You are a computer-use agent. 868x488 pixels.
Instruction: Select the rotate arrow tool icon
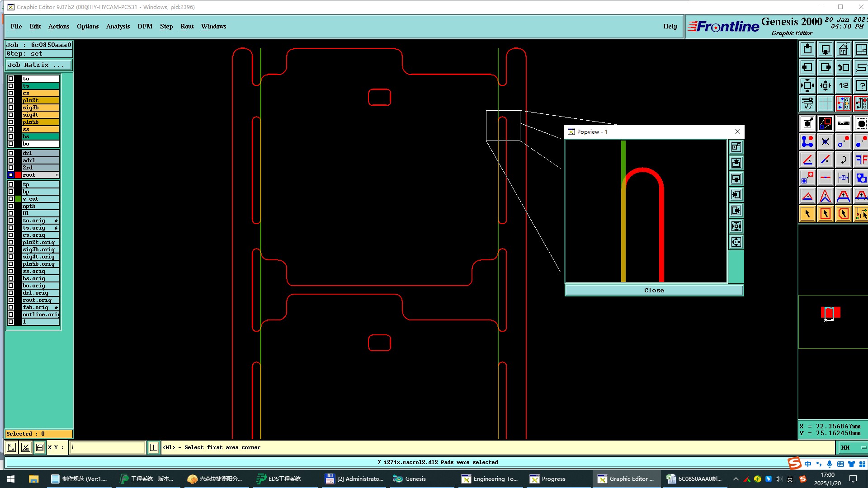click(843, 160)
